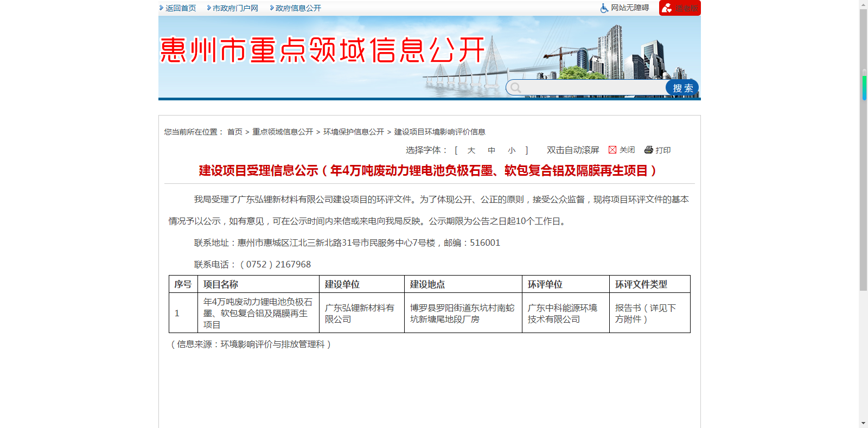Click the 信息来源 source note
The image size is (868, 428).
click(251, 344)
